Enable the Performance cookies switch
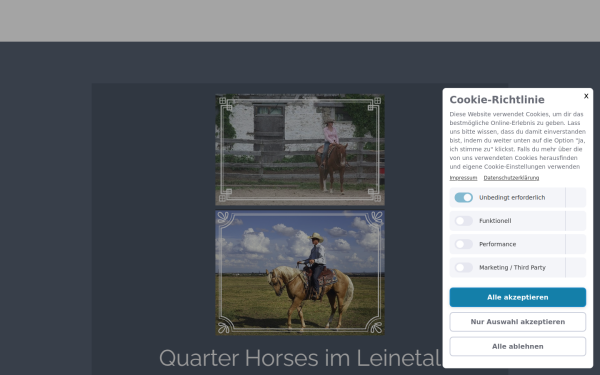 pyautogui.click(x=463, y=244)
